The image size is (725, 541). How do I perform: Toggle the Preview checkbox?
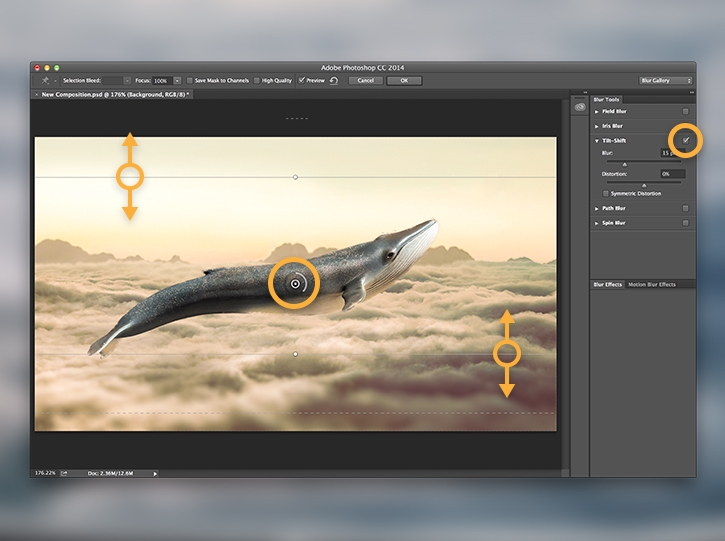pos(301,80)
